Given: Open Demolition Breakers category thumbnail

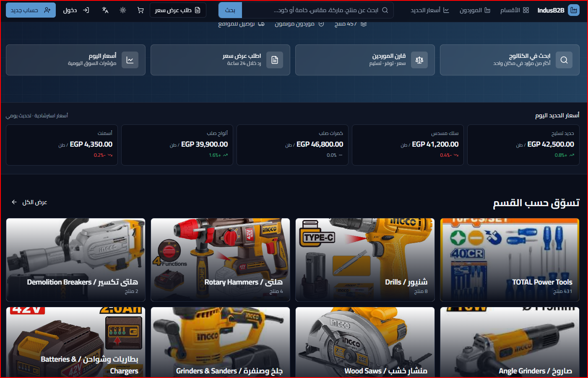Looking at the screenshot, I should point(75,260).
